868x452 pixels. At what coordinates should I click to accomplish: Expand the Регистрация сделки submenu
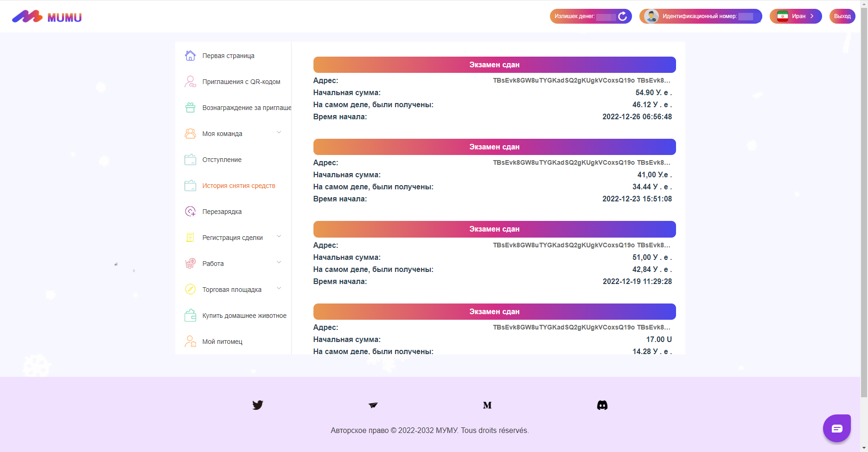tap(279, 237)
